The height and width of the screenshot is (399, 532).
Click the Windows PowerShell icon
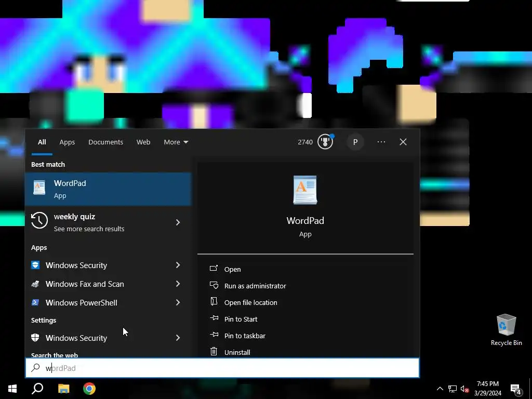[x=35, y=302]
